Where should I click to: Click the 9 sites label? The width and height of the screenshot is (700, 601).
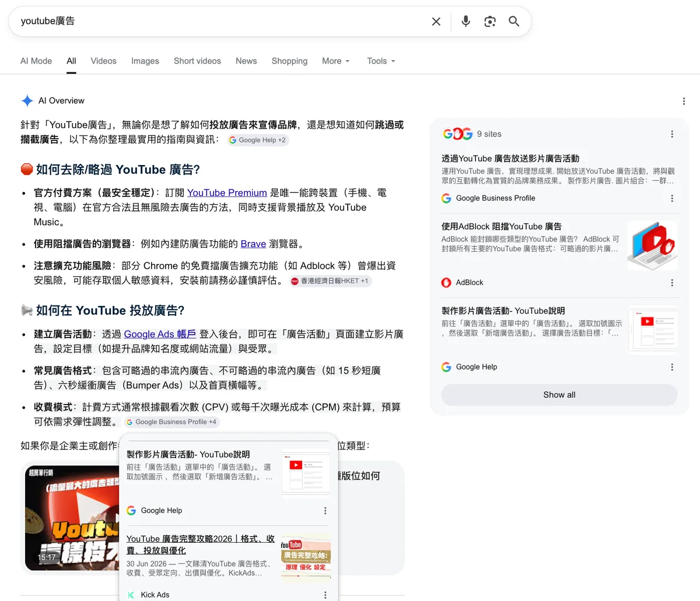pyautogui.click(x=489, y=134)
